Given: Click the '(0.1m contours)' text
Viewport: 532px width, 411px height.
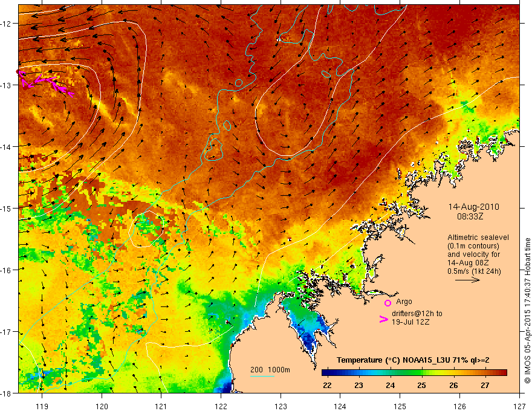Looking at the screenshot, I should 473,246.
